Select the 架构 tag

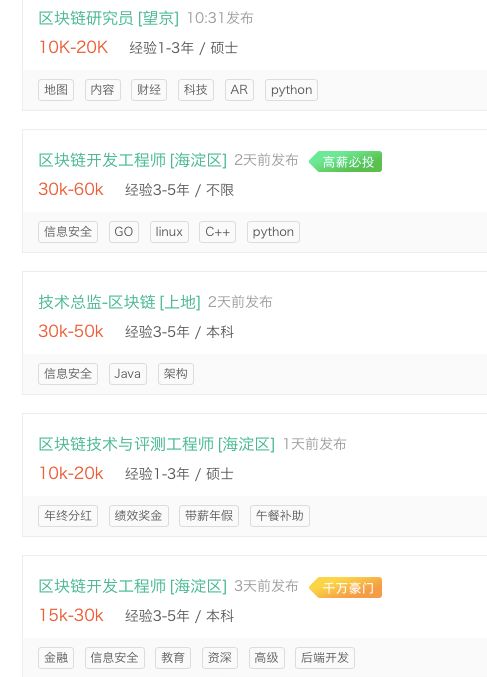coord(176,374)
